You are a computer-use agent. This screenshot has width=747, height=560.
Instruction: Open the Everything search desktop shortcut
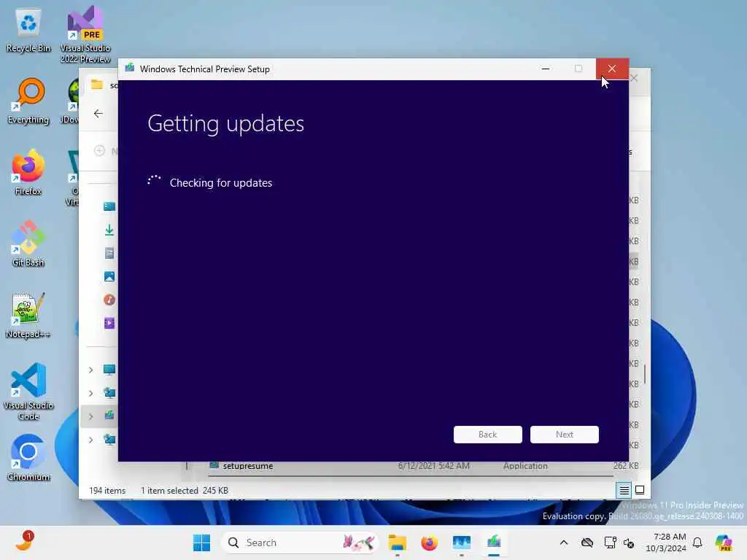click(x=28, y=101)
